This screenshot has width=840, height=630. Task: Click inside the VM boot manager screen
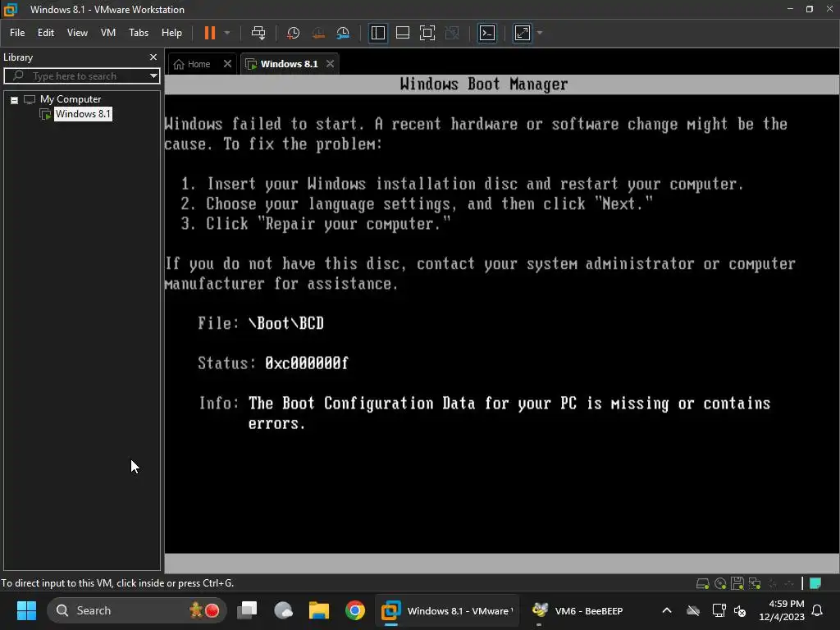[501, 324]
